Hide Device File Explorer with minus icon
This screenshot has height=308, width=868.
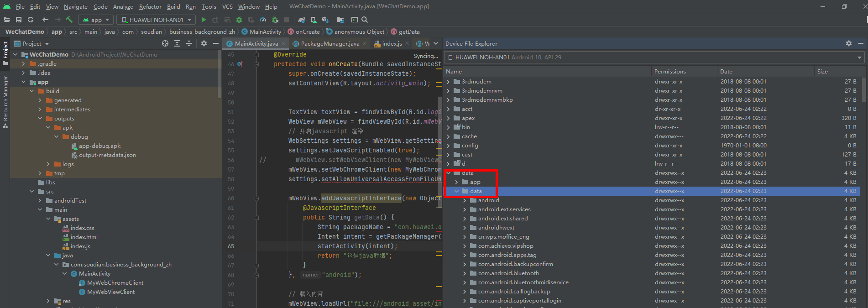[861, 43]
